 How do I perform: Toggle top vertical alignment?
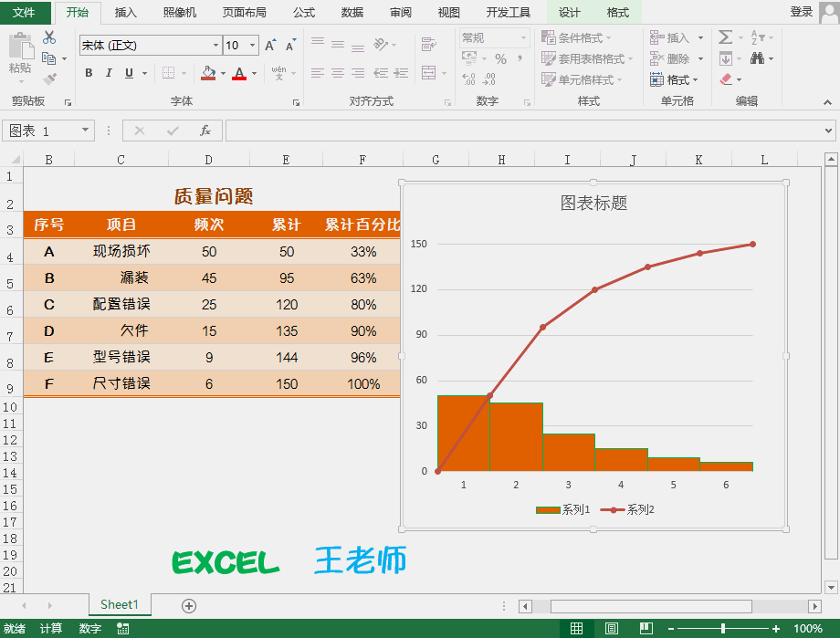(x=318, y=43)
